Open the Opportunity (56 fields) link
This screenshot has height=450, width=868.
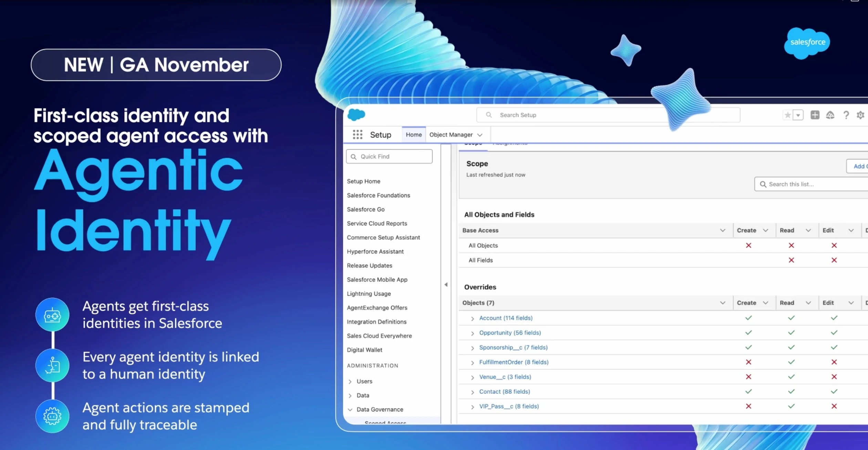(x=510, y=333)
